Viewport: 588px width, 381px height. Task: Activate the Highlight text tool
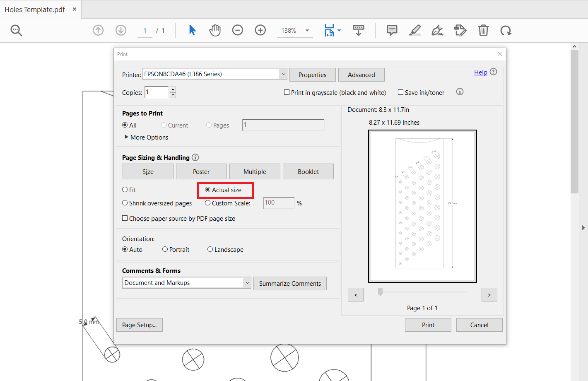click(414, 30)
